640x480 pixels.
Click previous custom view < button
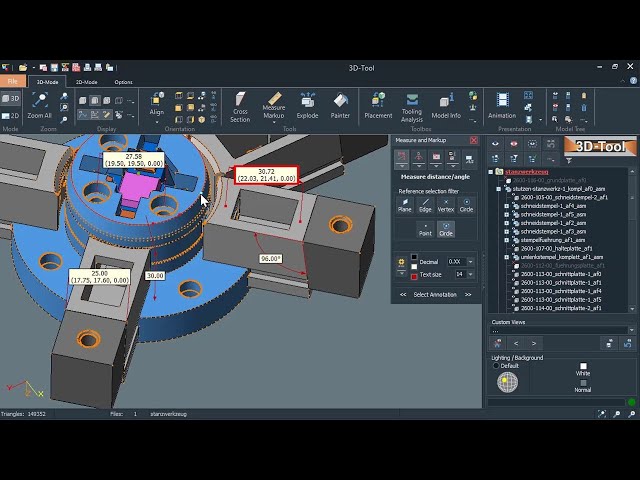(516, 343)
